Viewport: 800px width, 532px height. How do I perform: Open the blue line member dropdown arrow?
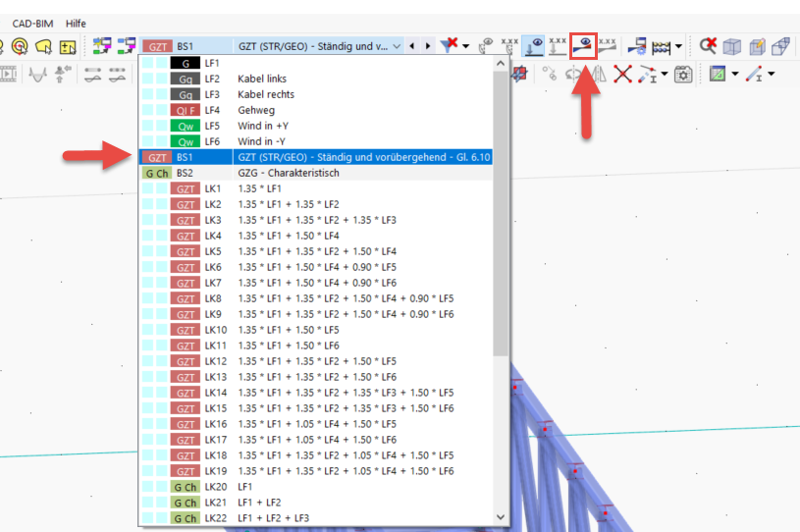tap(771, 74)
